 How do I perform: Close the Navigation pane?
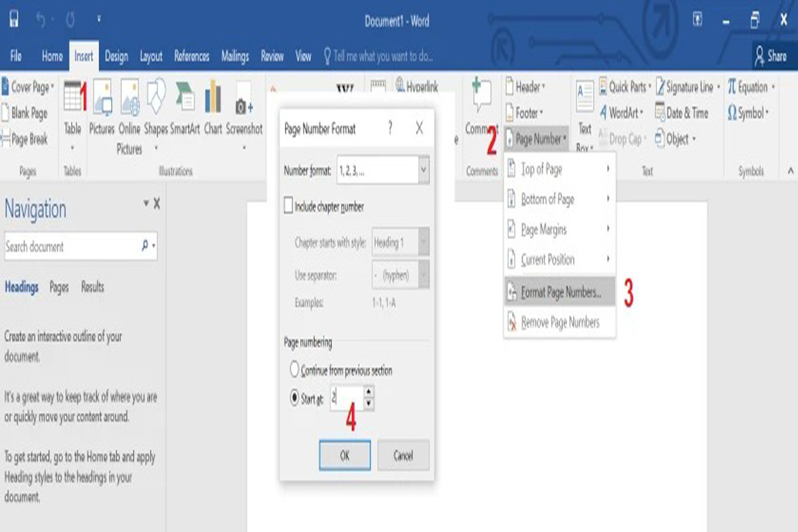(x=157, y=203)
